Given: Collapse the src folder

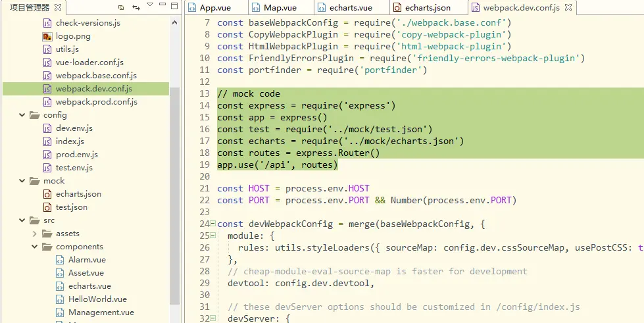Looking at the screenshot, I should (x=22, y=220).
